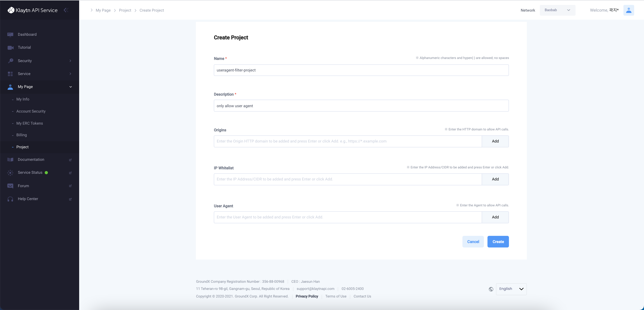Select the Security menu item

point(40,60)
